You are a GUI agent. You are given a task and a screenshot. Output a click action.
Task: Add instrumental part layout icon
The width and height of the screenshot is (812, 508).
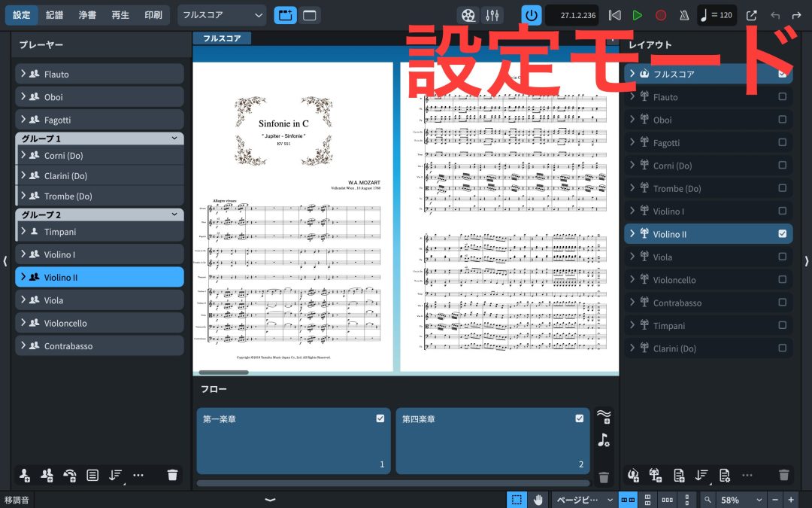tap(656, 475)
